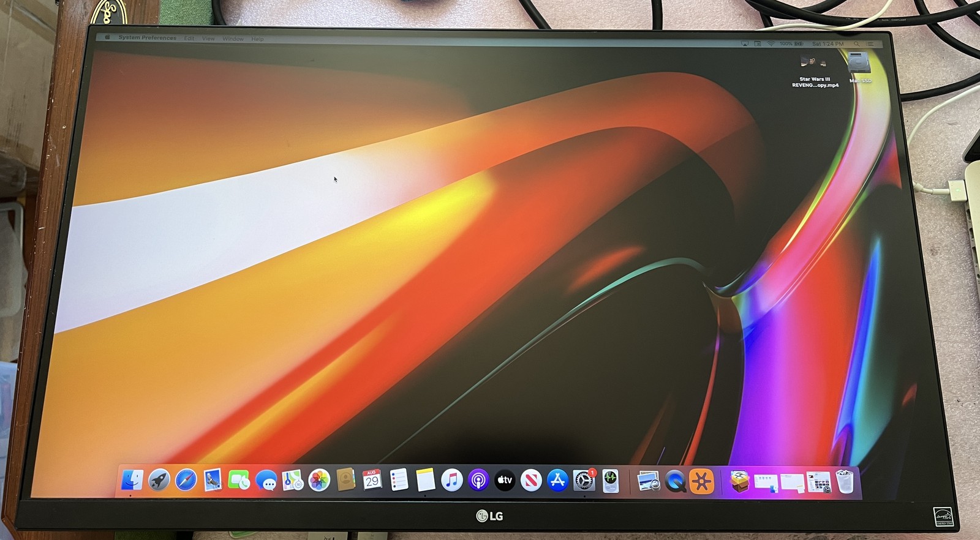Open the Edit menu
980x540 pixels.
pyautogui.click(x=189, y=39)
